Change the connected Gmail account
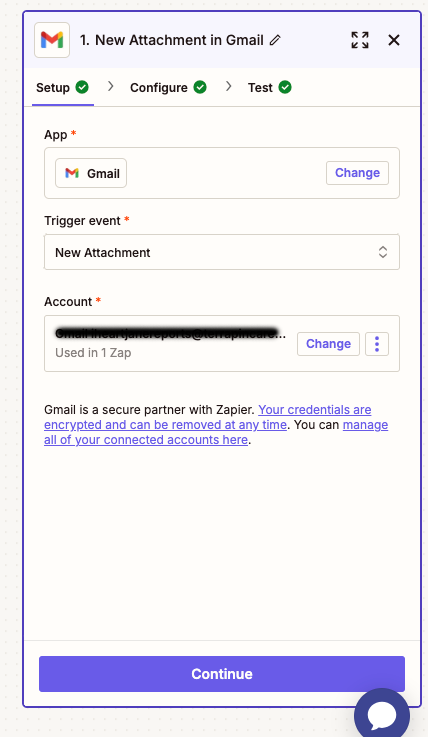Image resolution: width=428 pixels, height=737 pixels. [328, 344]
